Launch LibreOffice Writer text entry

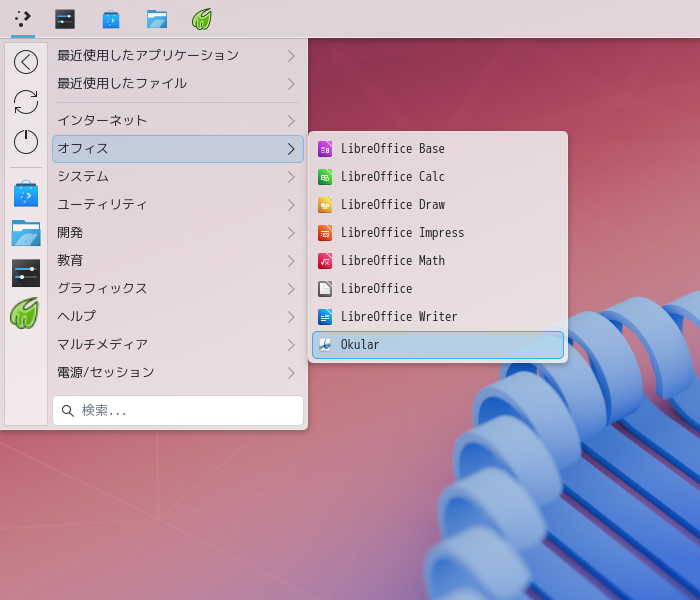click(399, 317)
